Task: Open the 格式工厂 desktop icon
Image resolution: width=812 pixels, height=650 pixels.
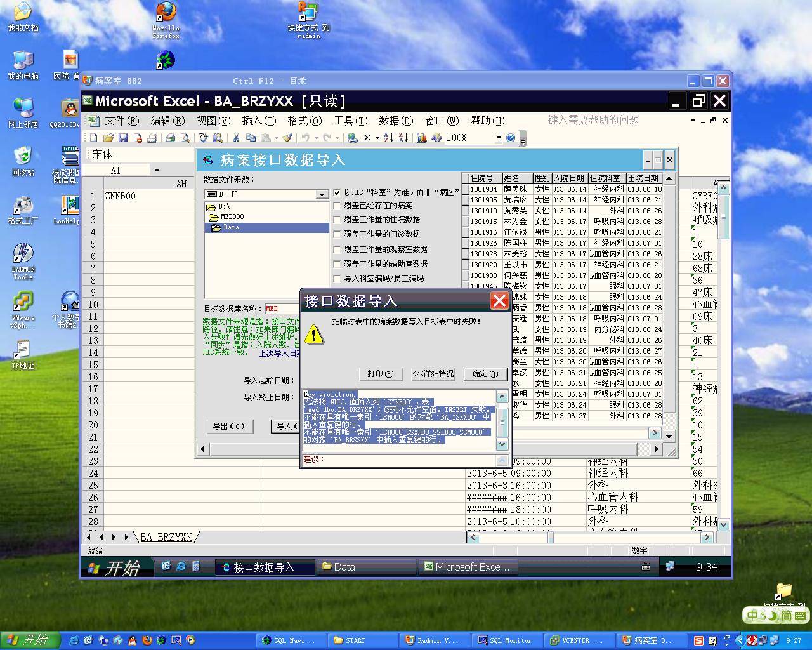Action: (23, 210)
